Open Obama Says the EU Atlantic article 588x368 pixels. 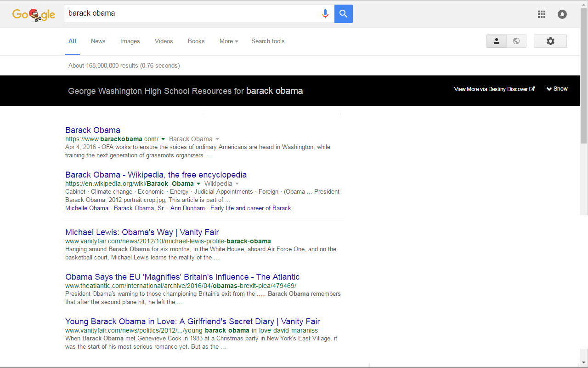pyautogui.click(x=182, y=277)
